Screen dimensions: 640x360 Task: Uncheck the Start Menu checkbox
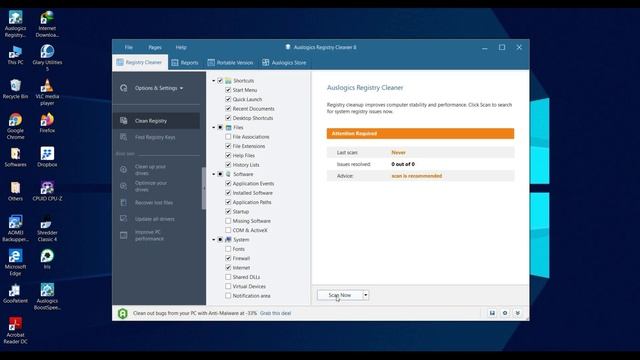(228, 90)
